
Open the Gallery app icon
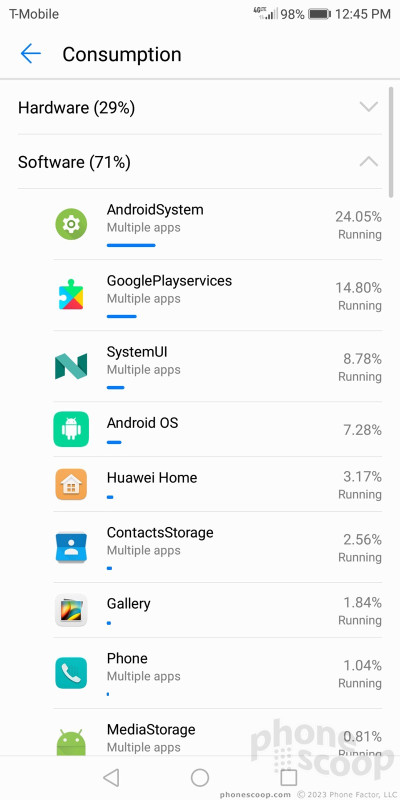pyautogui.click(x=71, y=610)
